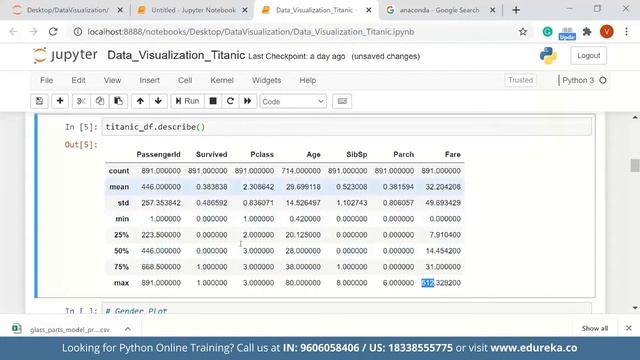
Task: Click the std row label
Action: 123,203
